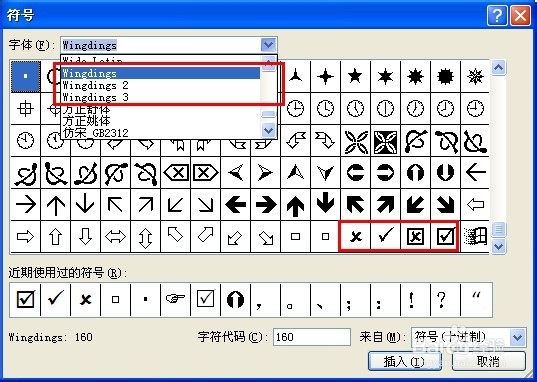Choose 方正姚体 font in list
The image size is (537, 382).
coord(160,121)
